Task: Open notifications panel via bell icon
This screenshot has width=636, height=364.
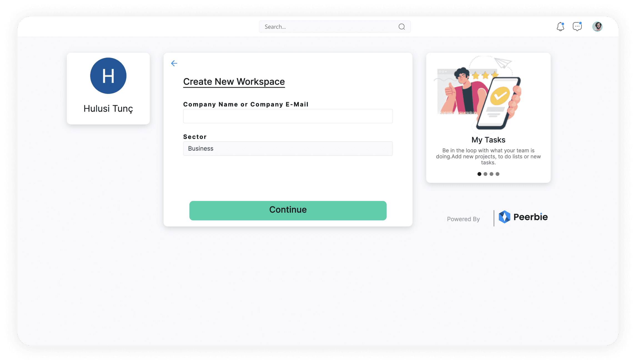Action: coord(560,27)
